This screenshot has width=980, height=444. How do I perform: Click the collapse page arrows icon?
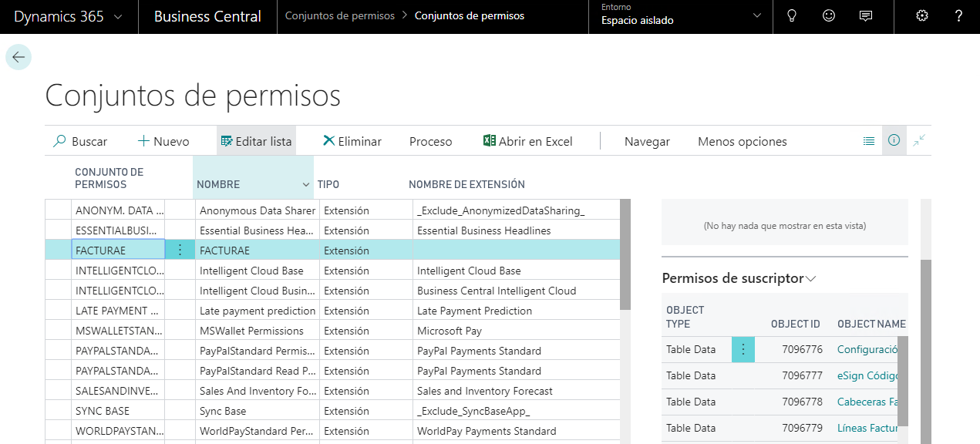click(x=919, y=140)
